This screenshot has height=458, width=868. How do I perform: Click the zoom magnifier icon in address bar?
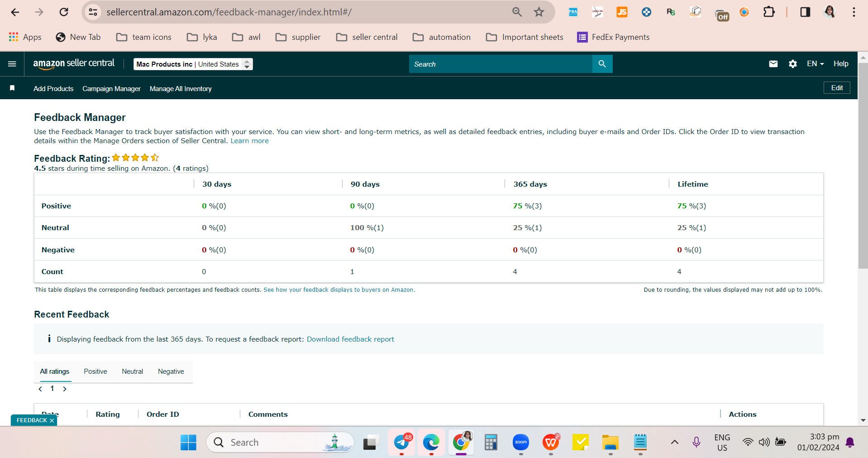click(x=517, y=12)
